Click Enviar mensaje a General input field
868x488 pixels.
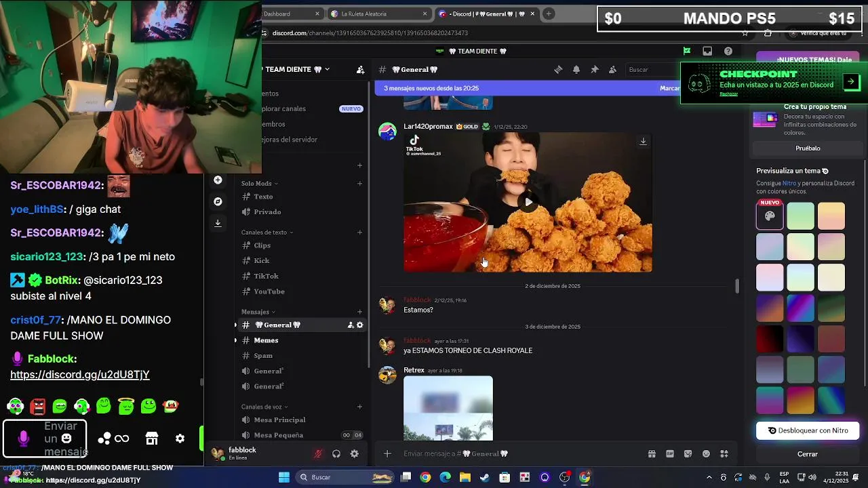tap(521, 454)
